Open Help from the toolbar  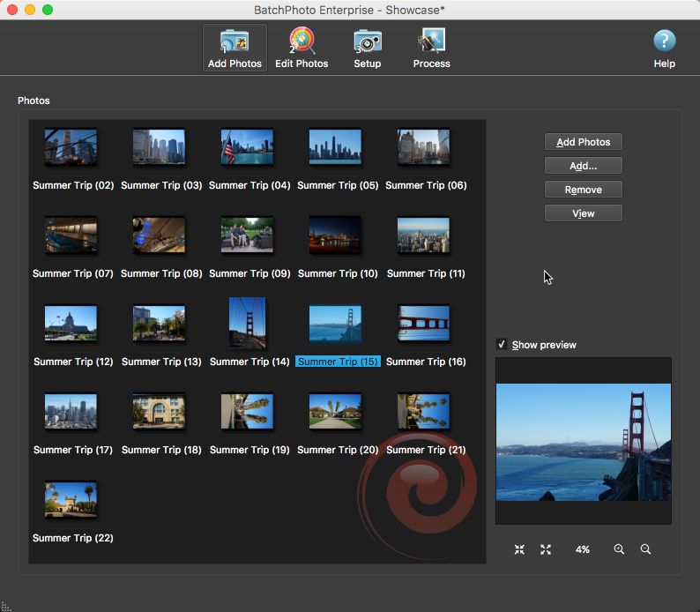(664, 48)
